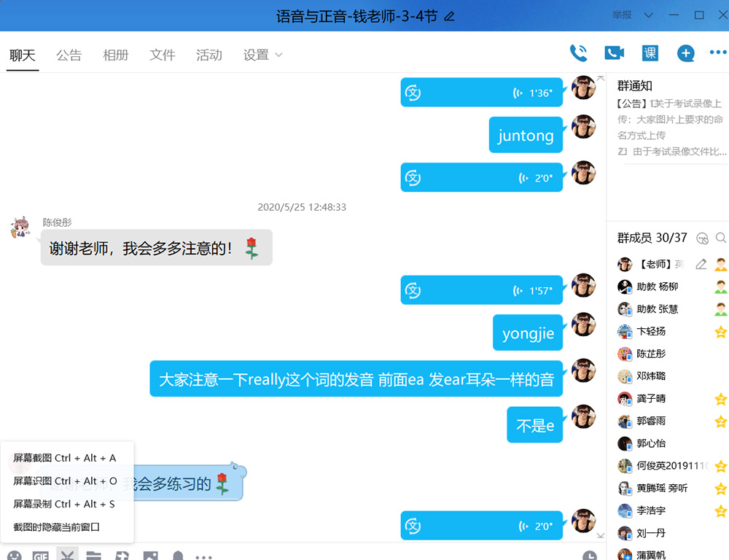Open the emoji picker in toolbar
The image size is (729, 560).
[14, 556]
